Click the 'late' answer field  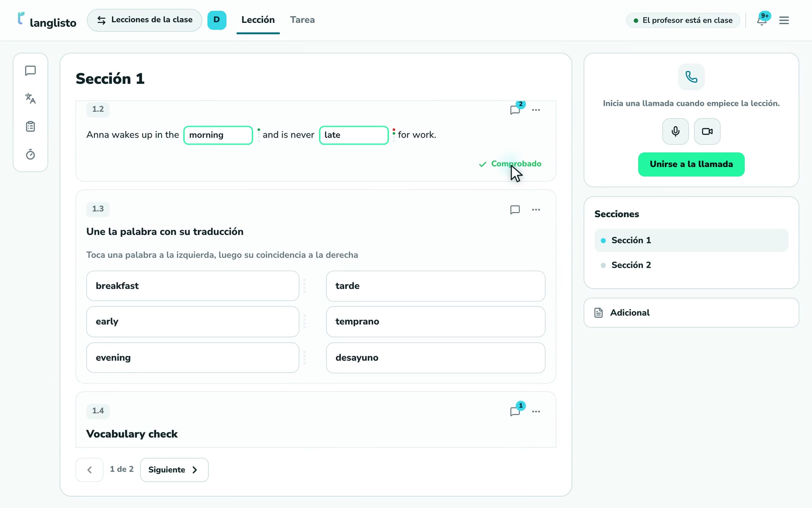[x=354, y=135]
